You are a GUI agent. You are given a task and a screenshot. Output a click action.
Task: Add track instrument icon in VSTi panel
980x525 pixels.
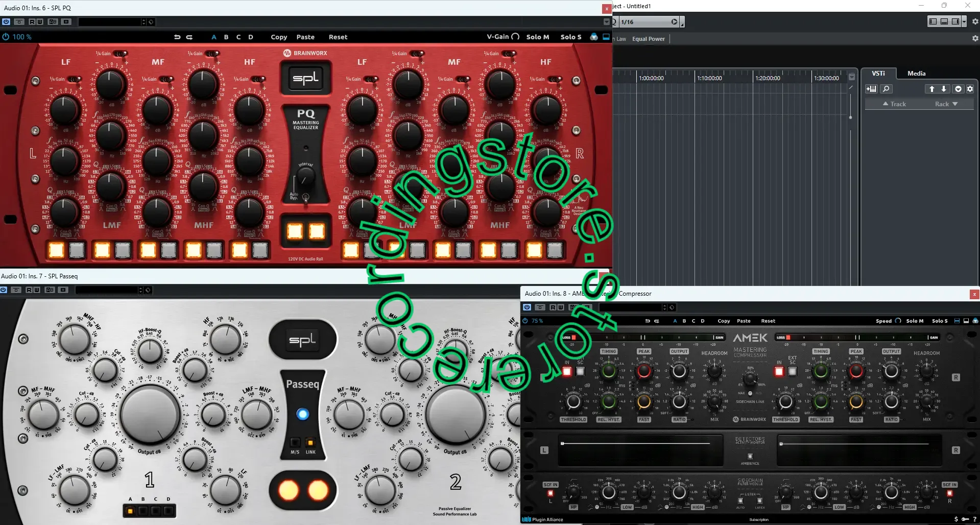(x=871, y=89)
